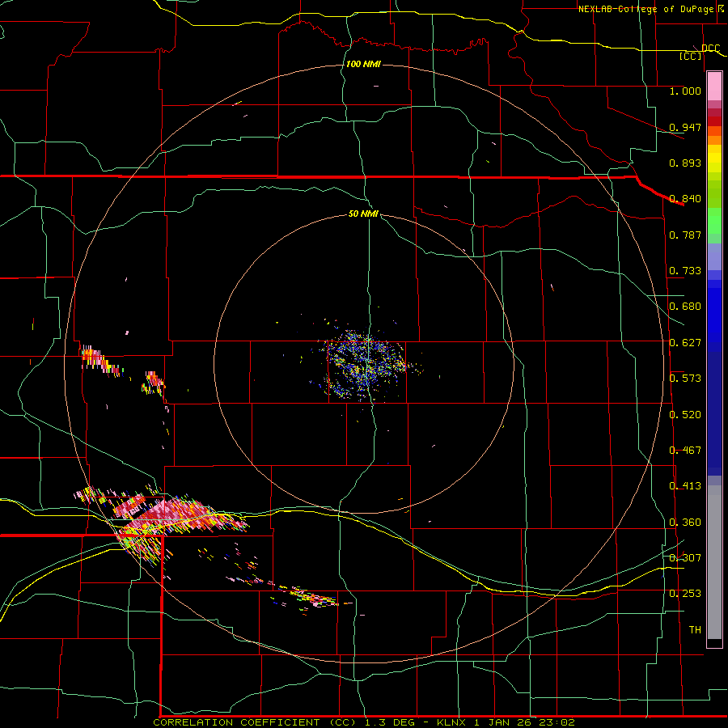Click the 0.787 legend value
Image resolution: width=728 pixels, height=728 pixels.
pos(685,235)
